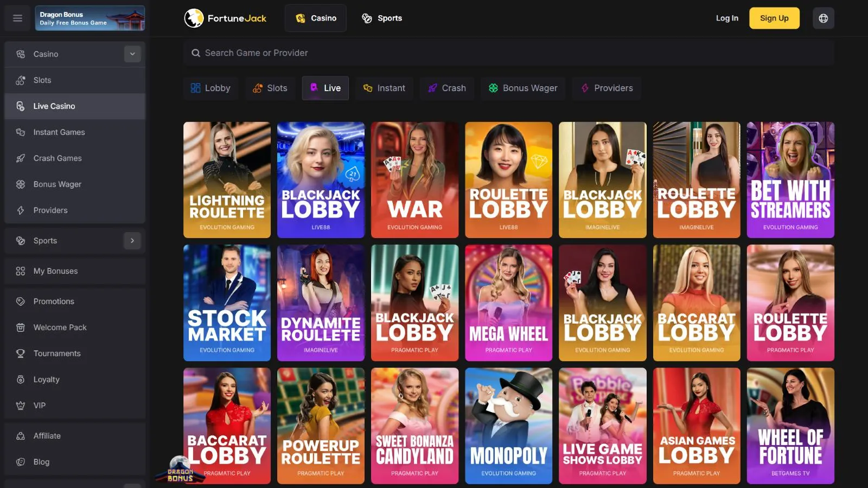Open the Providers filter tab

point(607,88)
